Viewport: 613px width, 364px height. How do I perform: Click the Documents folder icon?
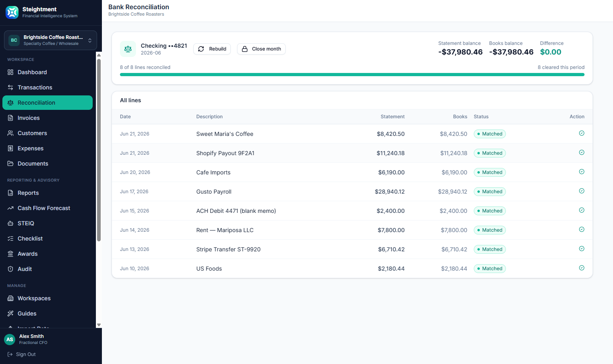10,164
